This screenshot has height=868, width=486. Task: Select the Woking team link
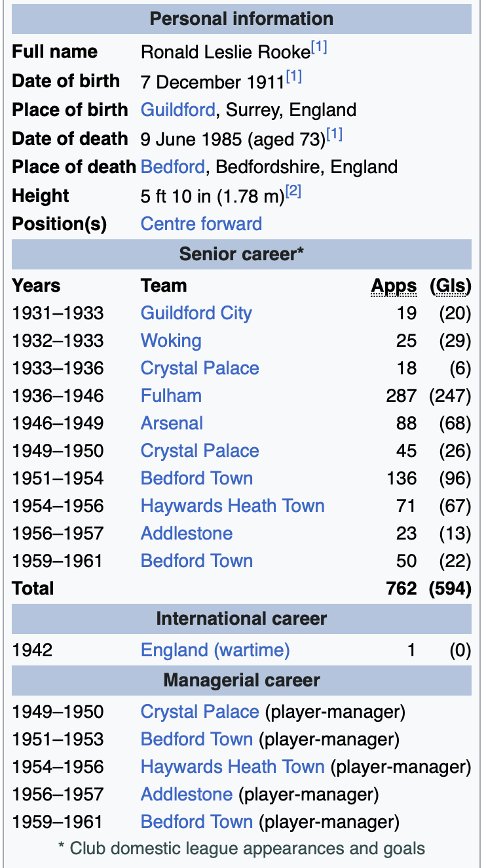click(x=171, y=341)
